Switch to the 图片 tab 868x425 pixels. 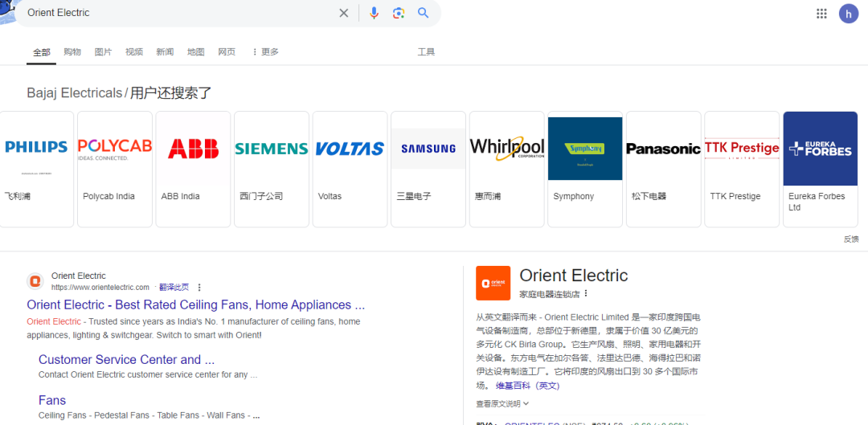[x=103, y=52]
